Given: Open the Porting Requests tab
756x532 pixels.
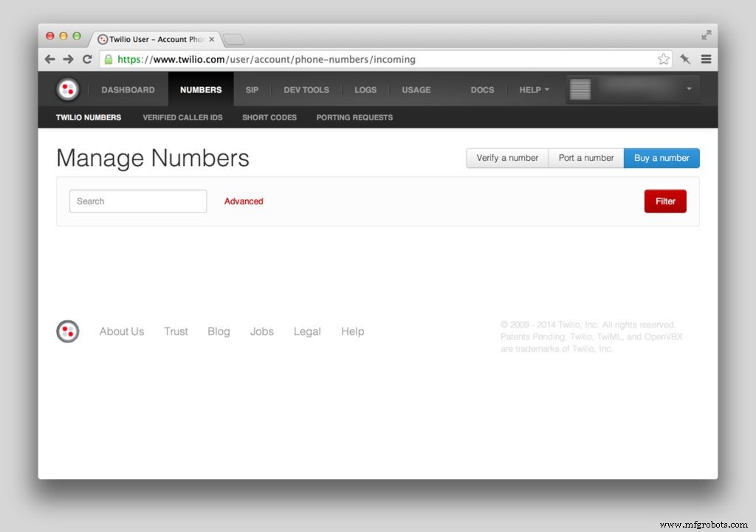Looking at the screenshot, I should tap(354, 117).
